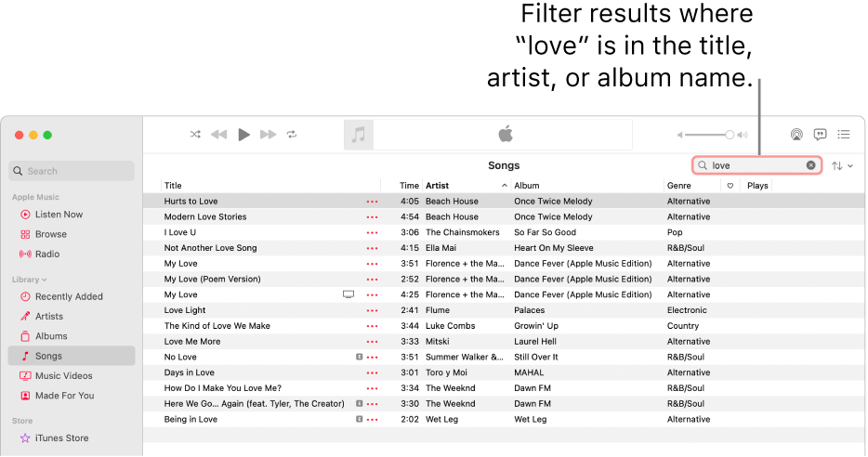
Task: Open more options for The Kind of Love We Make
Action: point(372,326)
